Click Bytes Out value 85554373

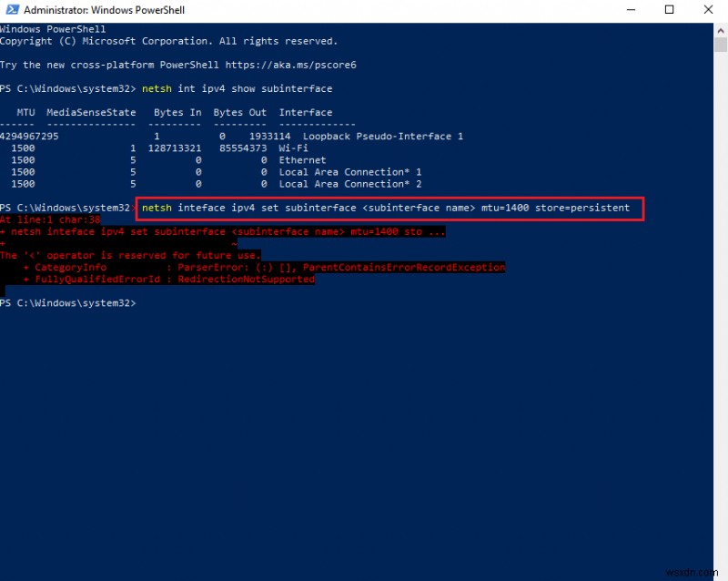pos(243,148)
